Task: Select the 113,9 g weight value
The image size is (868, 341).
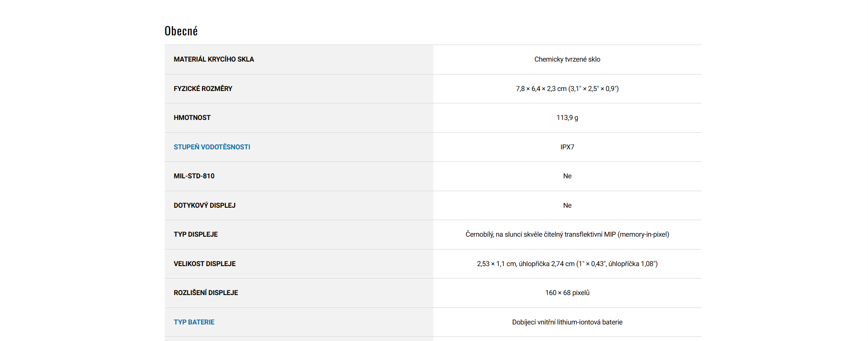Action: [x=567, y=118]
